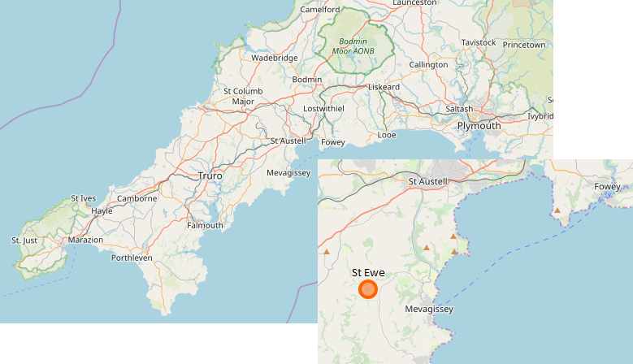Select the Falmouth town label

pyautogui.click(x=205, y=226)
